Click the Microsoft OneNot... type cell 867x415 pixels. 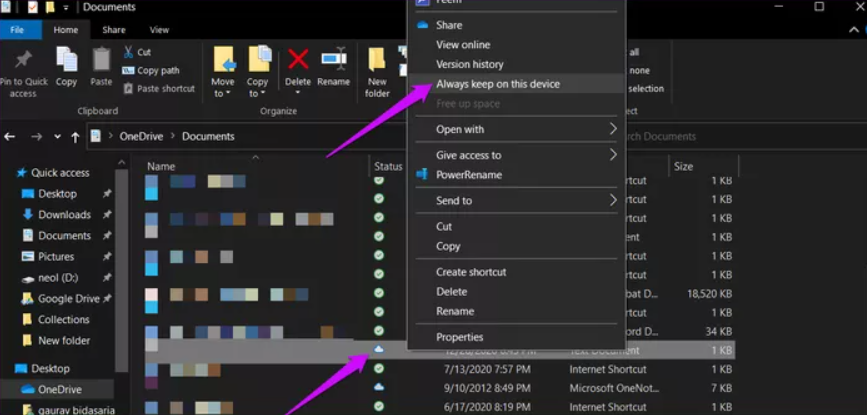pyautogui.click(x=613, y=388)
